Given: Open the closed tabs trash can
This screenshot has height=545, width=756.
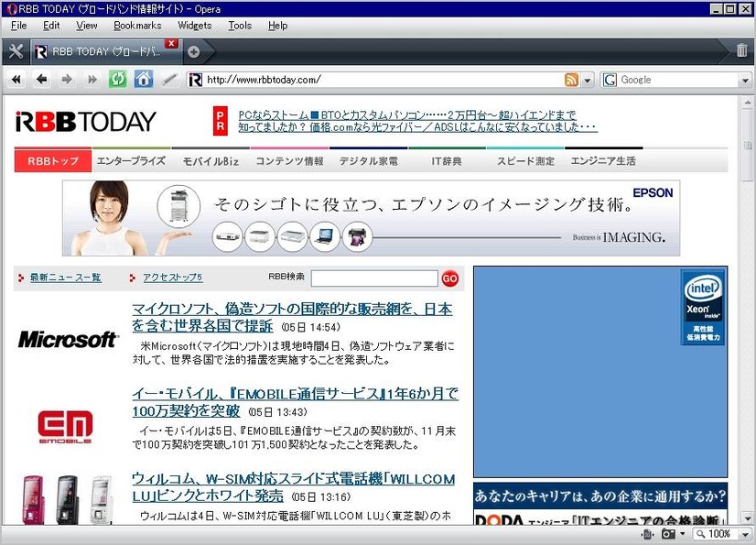Looking at the screenshot, I should point(742,50).
